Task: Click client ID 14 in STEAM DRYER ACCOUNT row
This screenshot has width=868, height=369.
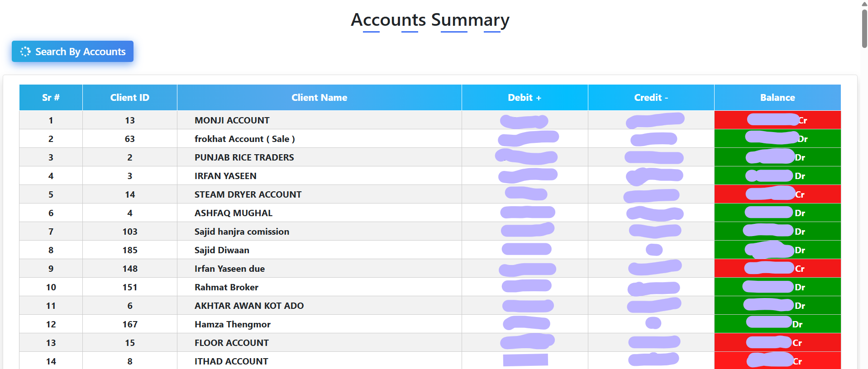Action: coord(130,194)
